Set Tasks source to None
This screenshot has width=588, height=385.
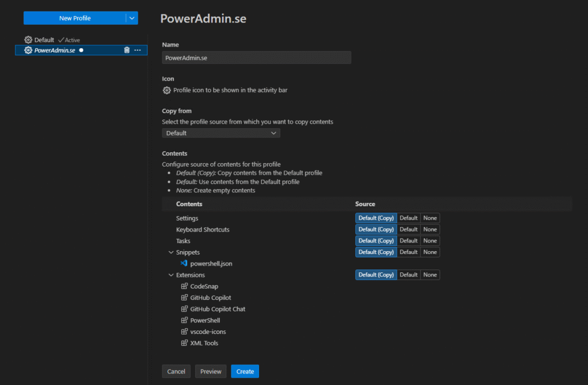[430, 241]
